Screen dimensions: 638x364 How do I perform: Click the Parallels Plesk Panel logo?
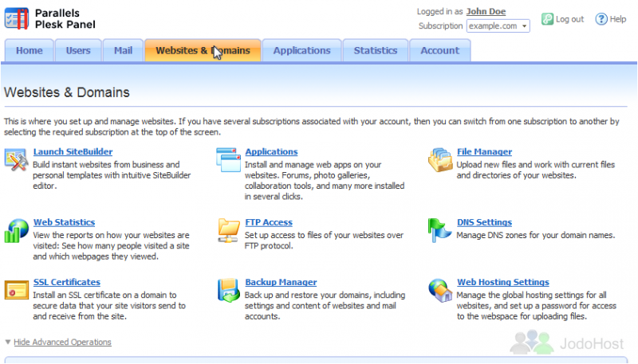(x=50, y=18)
